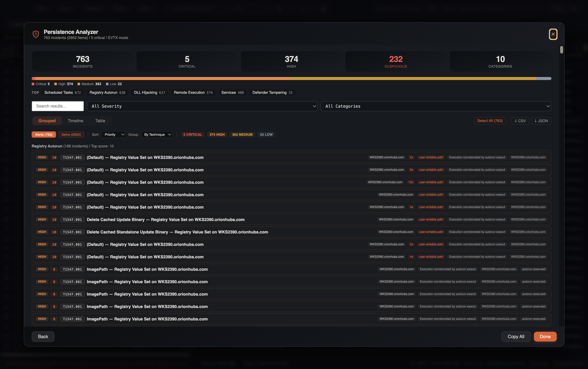
Task: Export results as JSON
Action: point(541,121)
